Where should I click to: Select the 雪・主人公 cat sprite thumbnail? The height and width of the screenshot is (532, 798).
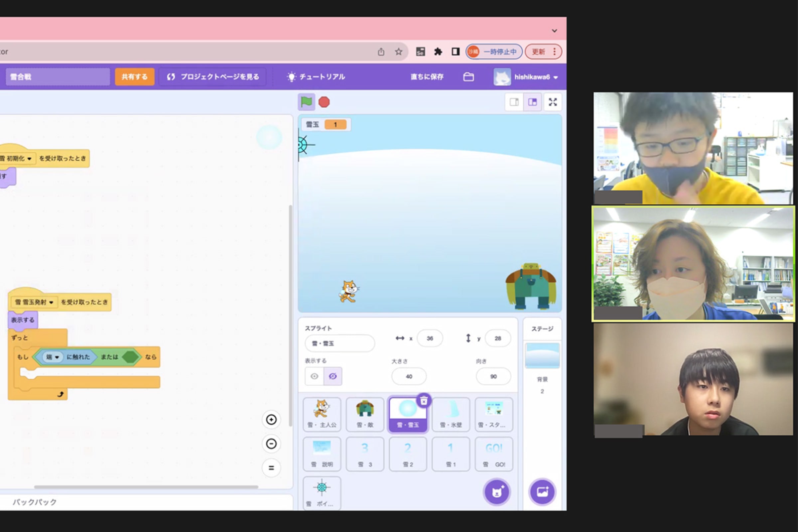pos(322,414)
